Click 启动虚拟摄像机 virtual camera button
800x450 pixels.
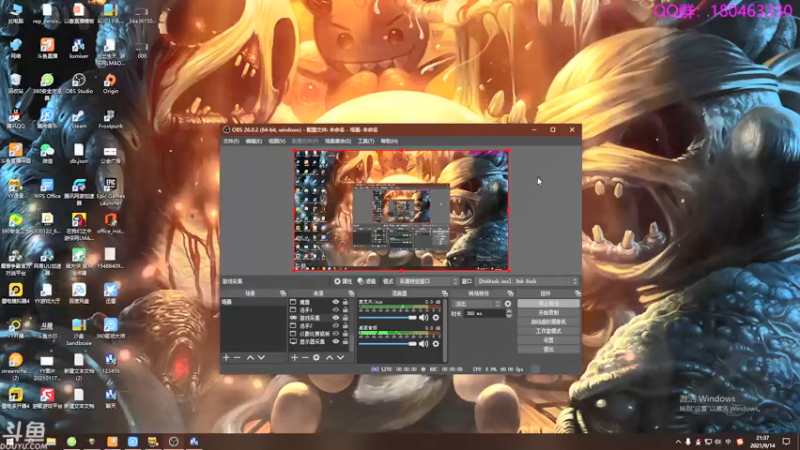[x=548, y=322]
